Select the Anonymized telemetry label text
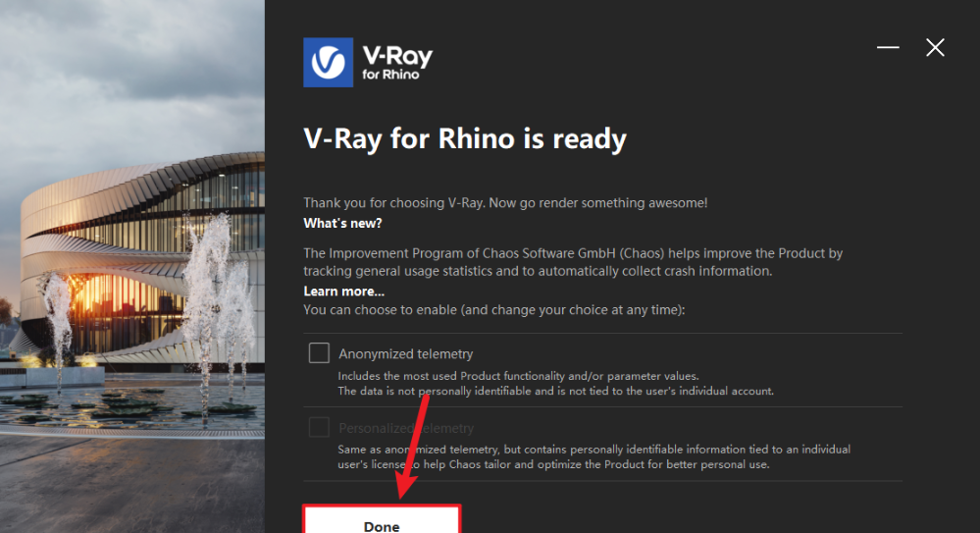 [x=405, y=354]
